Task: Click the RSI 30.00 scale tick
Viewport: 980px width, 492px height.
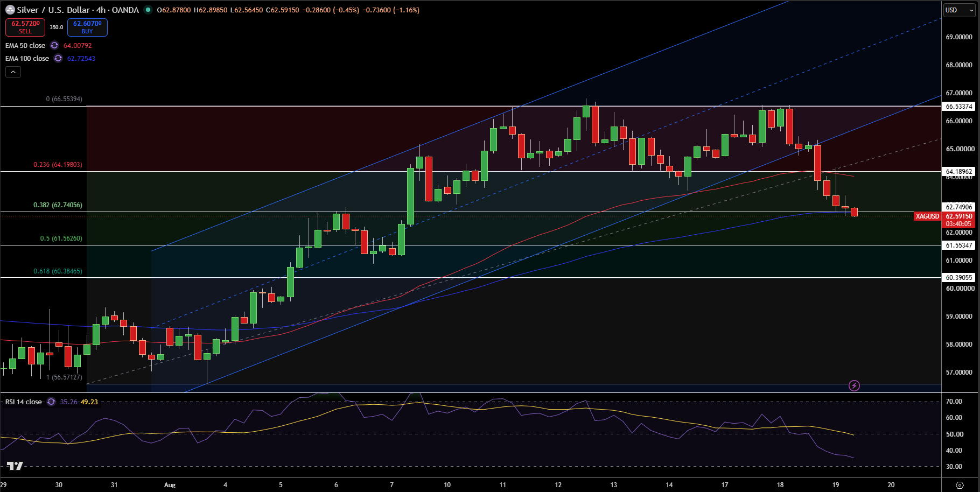Action: click(x=954, y=467)
